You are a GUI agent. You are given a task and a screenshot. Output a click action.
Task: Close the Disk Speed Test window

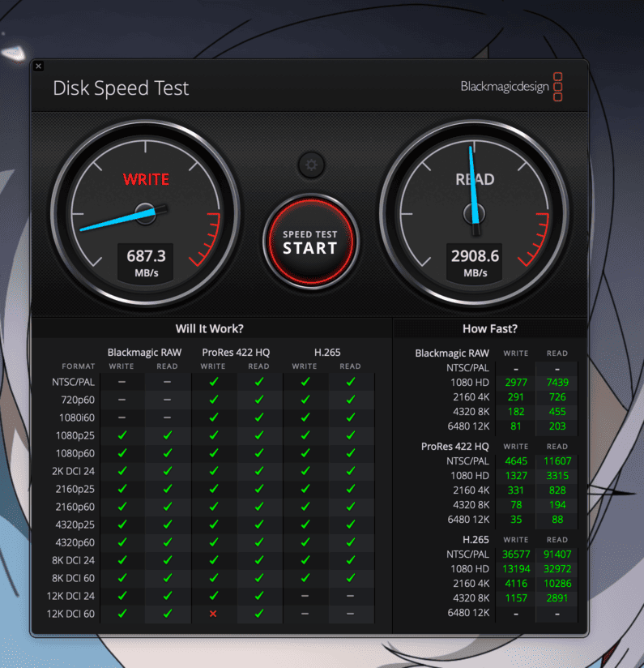click(x=39, y=66)
